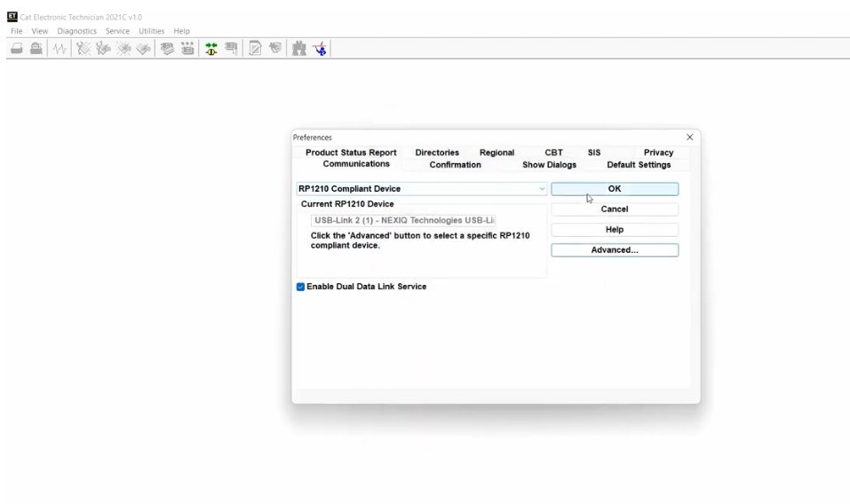850x504 pixels.
Task: Click the ECM select icon beside Connect
Action: [232, 49]
